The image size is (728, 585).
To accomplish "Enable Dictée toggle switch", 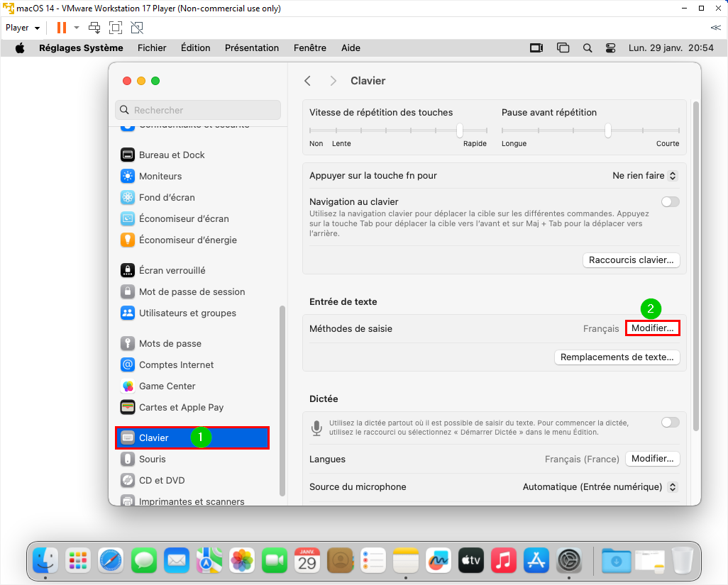I will click(671, 422).
